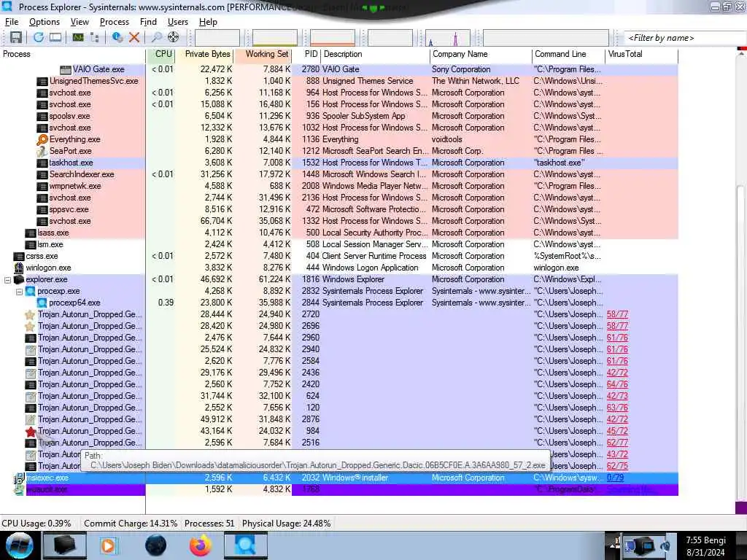
Task: Select the Find Window's Process crosshair icon
Action: 174,37
